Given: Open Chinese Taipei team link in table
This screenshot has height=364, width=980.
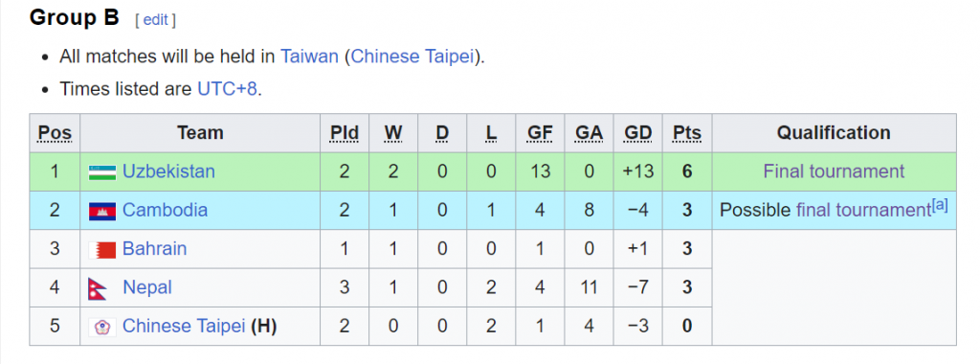Looking at the screenshot, I should (184, 326).
